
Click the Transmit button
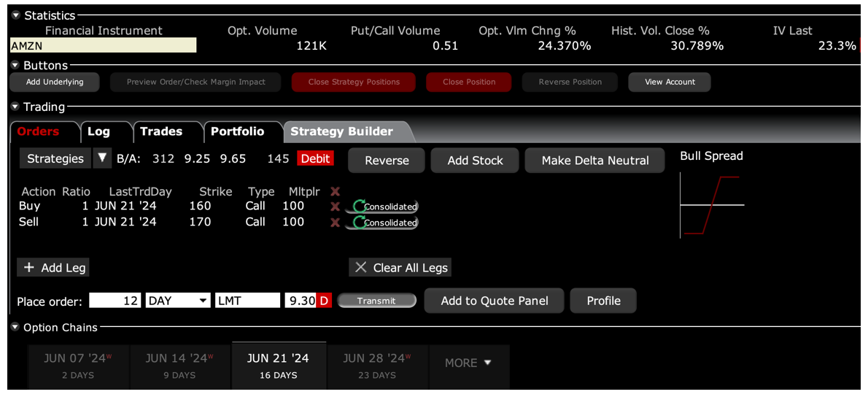pos(376,301)
